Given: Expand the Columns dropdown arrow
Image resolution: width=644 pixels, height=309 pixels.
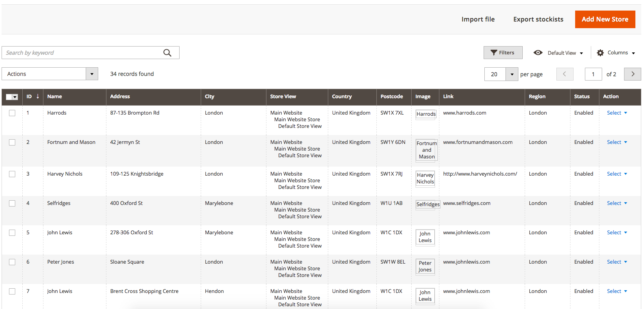Looking at the screenshot, I should (633, 53).
